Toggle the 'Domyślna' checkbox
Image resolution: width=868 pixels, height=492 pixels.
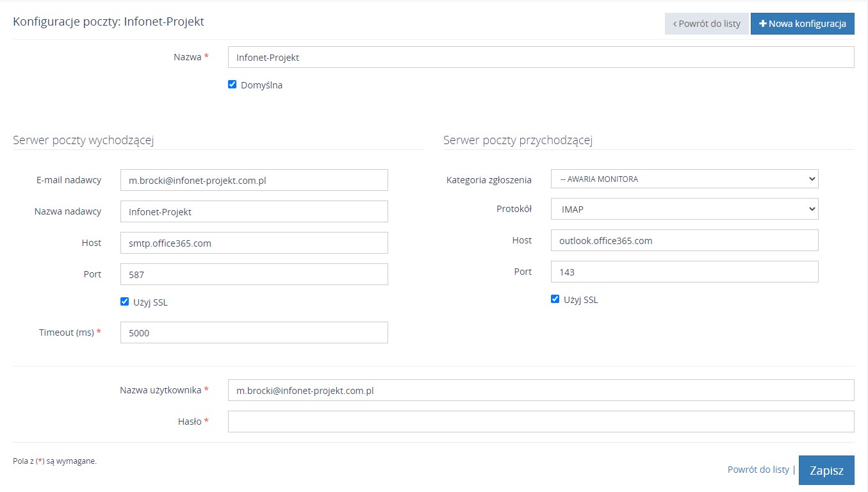click(233, 84)
